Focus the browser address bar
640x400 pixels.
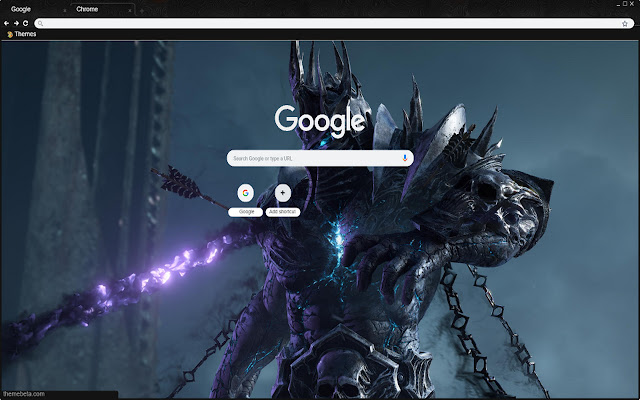(334, 24)
